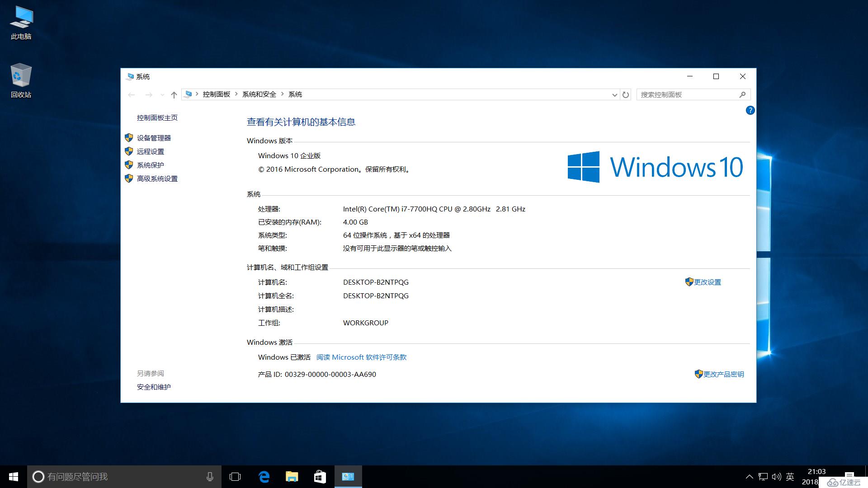Click shield icon beside 高级系统设置
Image resolution: width=868 pixels, height=488 pixels.
pyautogui.click(x=129, y=178)
